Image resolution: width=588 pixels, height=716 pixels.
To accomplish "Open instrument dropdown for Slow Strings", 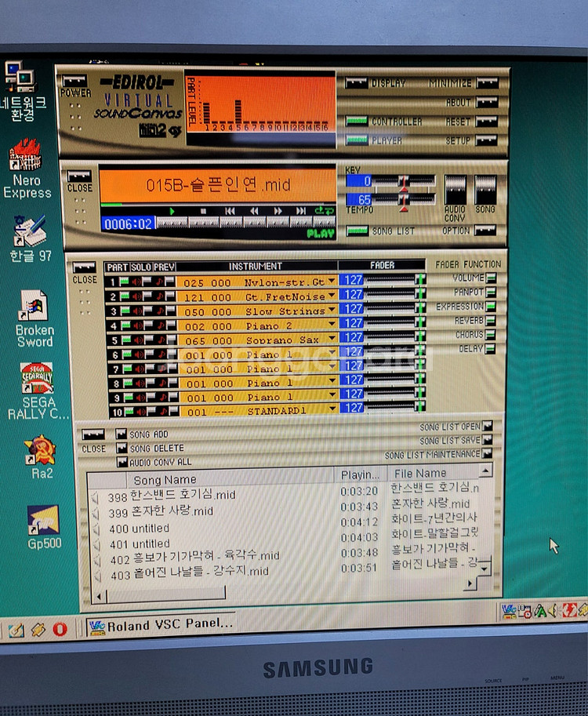I will point(332,310).
